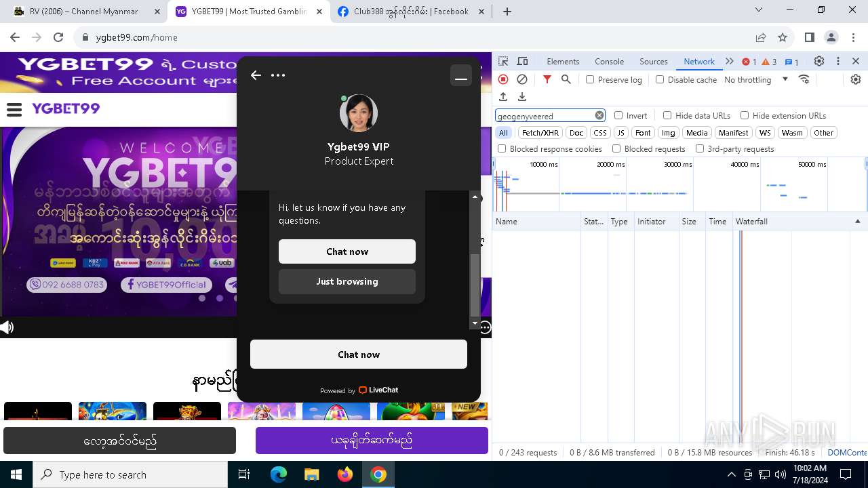The width and height of the screenshot is (868, 488).
Task: Enable Preserve log checkbox
Action: point(590,79)
